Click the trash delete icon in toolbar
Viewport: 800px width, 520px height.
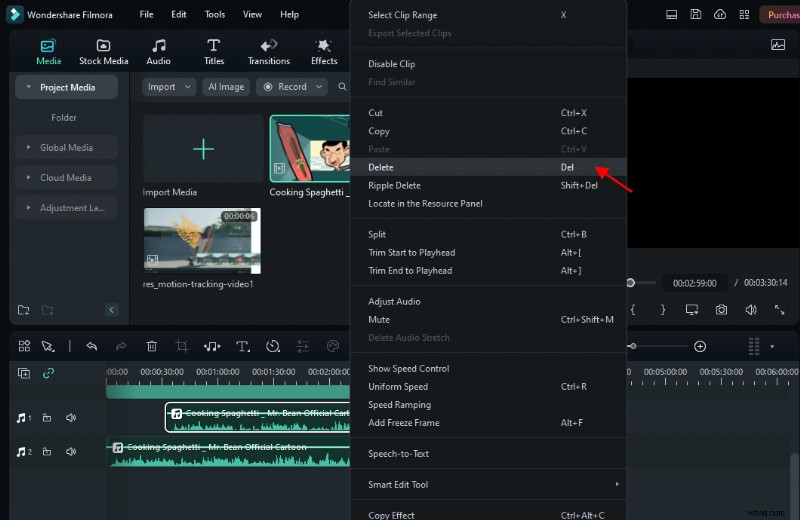point(152,346)
